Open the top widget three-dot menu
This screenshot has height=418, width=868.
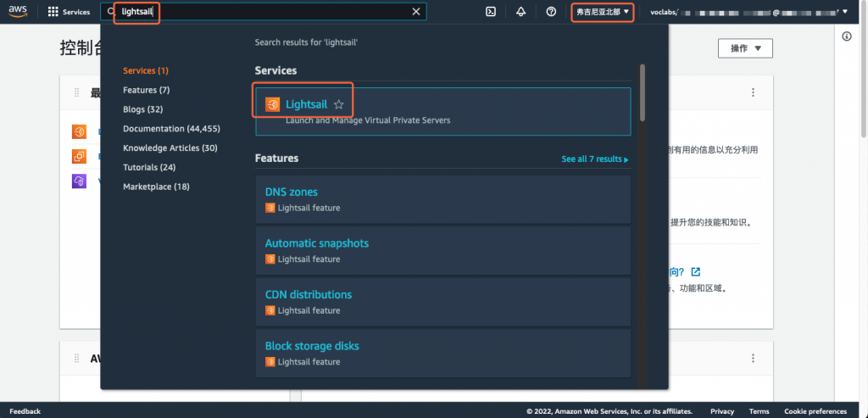(x=753, y=92)
